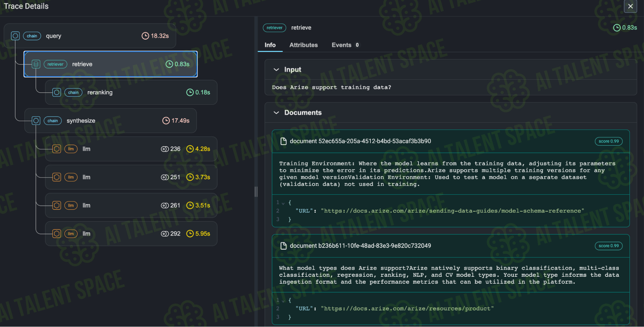Click the 'Training Environment' document text

point(447,174)
